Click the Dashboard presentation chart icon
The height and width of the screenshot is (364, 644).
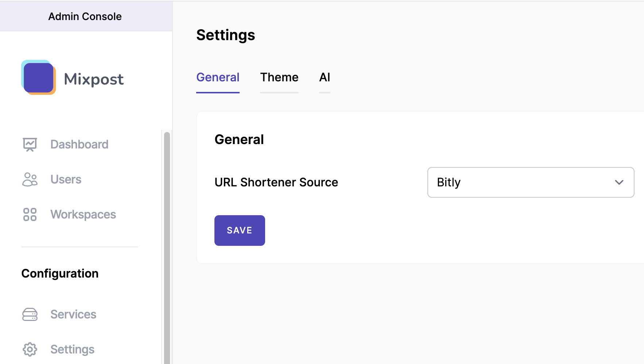coord(30,144)
